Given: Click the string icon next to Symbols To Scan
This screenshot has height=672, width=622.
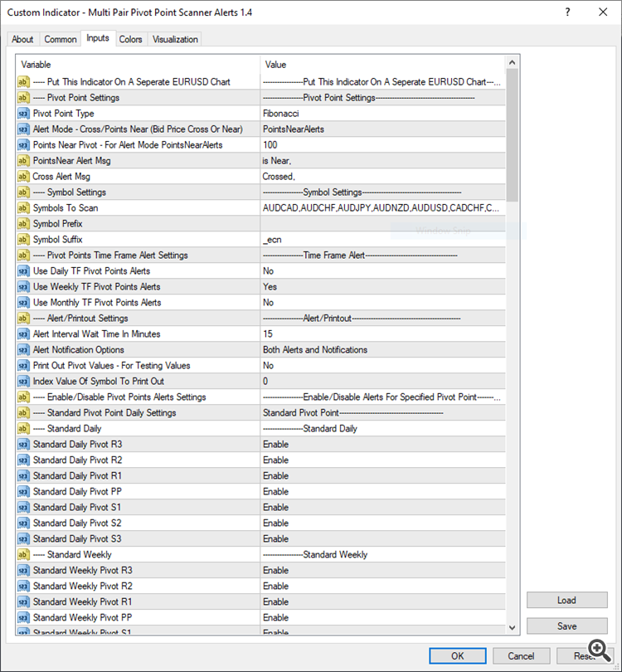Looking at the screenshot, I should pyautogui.click(x=23, y=207).
